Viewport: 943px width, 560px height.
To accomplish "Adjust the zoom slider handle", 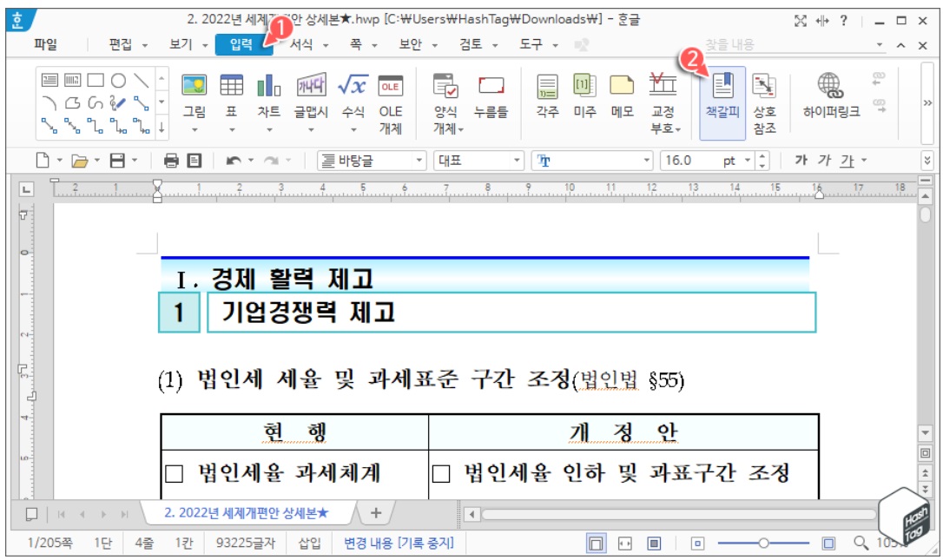I will pos(763,544).
